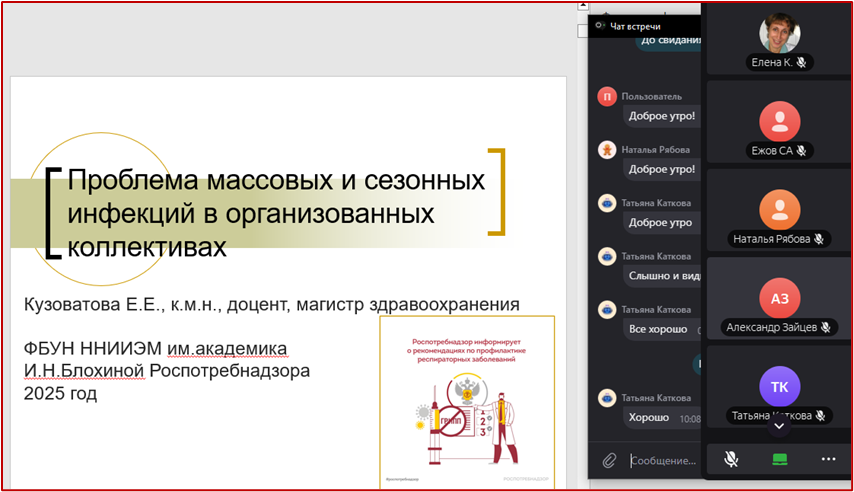Click muted mic icon next to Елена К.

click(x=801, y=63)
